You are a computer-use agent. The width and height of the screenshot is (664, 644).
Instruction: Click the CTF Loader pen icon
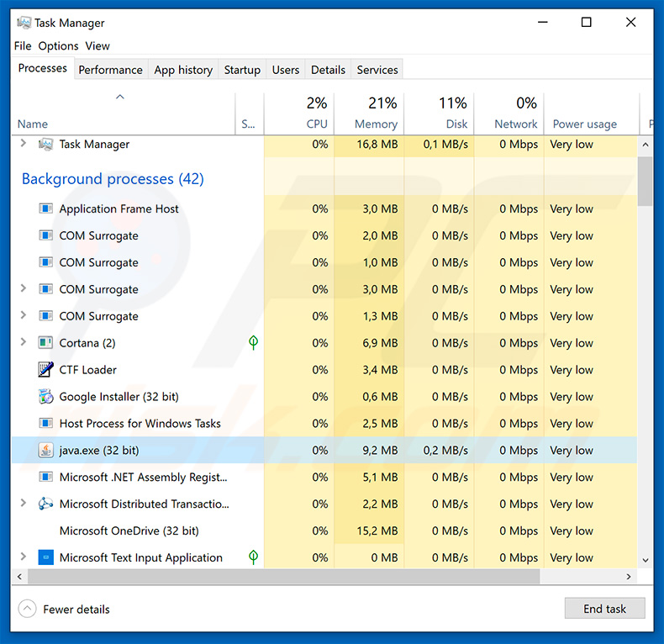tap(45, 369)
